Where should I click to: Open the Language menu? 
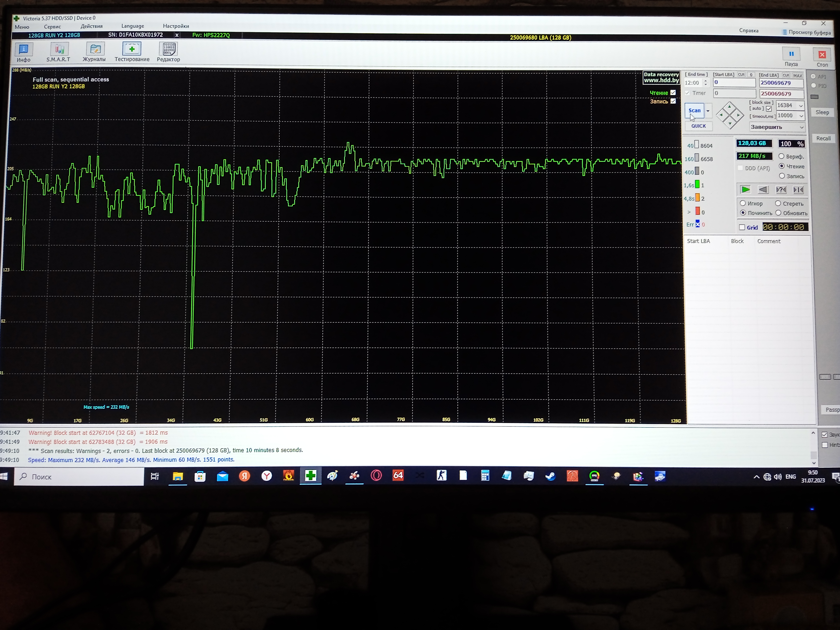pos(132,26)
